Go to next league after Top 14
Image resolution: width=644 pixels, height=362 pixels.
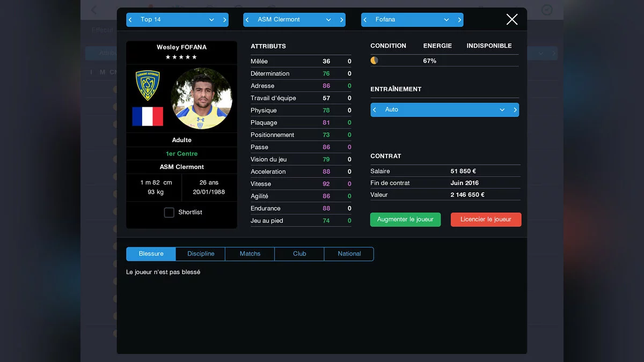[224, 20]
